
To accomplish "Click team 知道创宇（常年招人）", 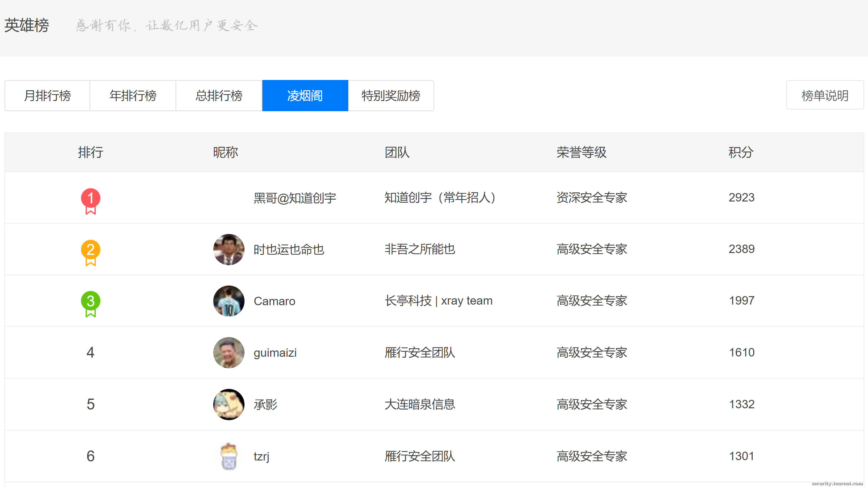I will point(440,197).
